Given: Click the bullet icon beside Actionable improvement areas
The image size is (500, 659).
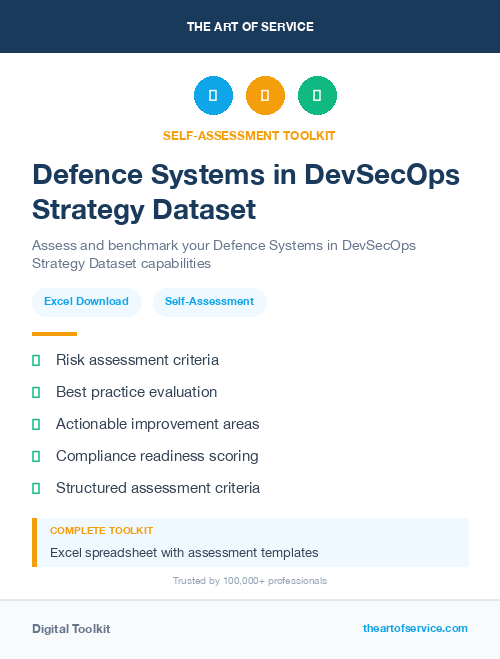Looking at the screenshot, I should tap(36, 424).
